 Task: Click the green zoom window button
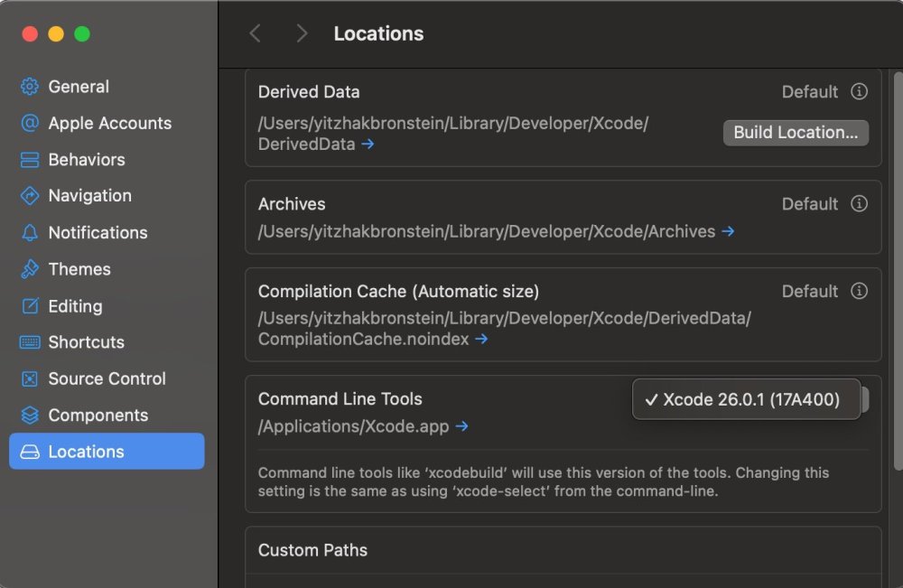pos(82,34)
